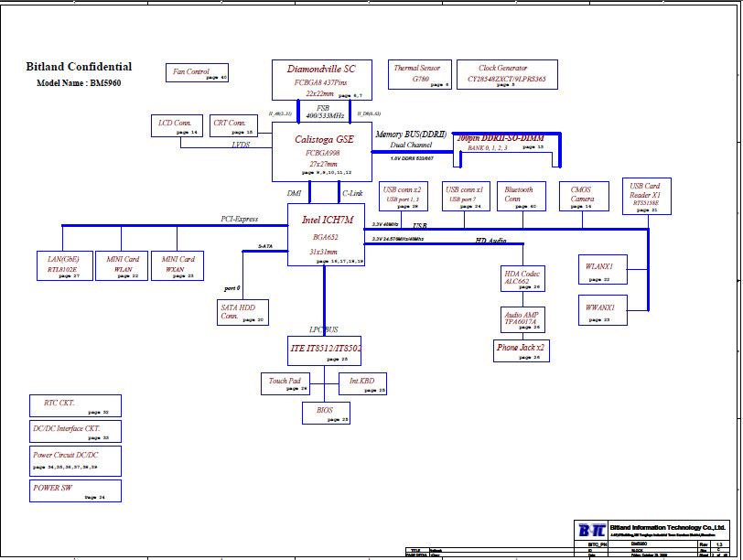Click the FSB 400/533MHz label

(325, 112)
